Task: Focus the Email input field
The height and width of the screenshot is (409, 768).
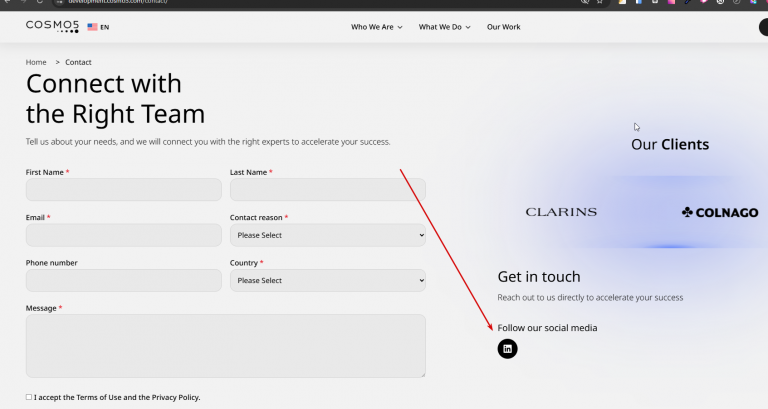Action: coord(123,235)
